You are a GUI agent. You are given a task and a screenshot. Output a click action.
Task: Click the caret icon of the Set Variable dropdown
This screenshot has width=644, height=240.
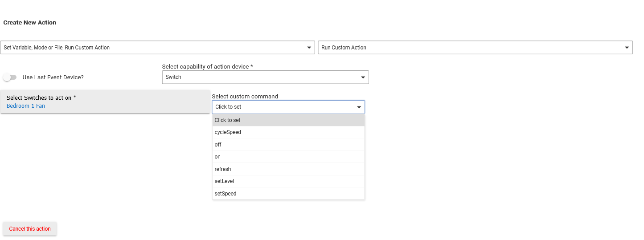pyautogui.click(x=309, y=48)
